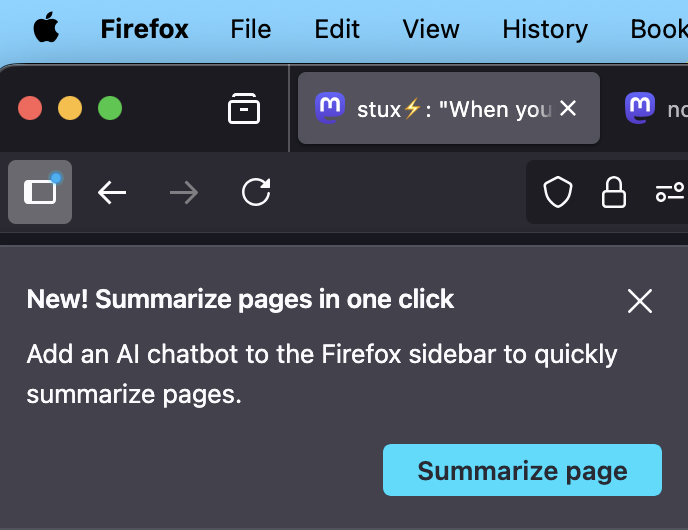This screenshot has width=688, height=530.
Task: Reload the current page
Action: [256, 192]
